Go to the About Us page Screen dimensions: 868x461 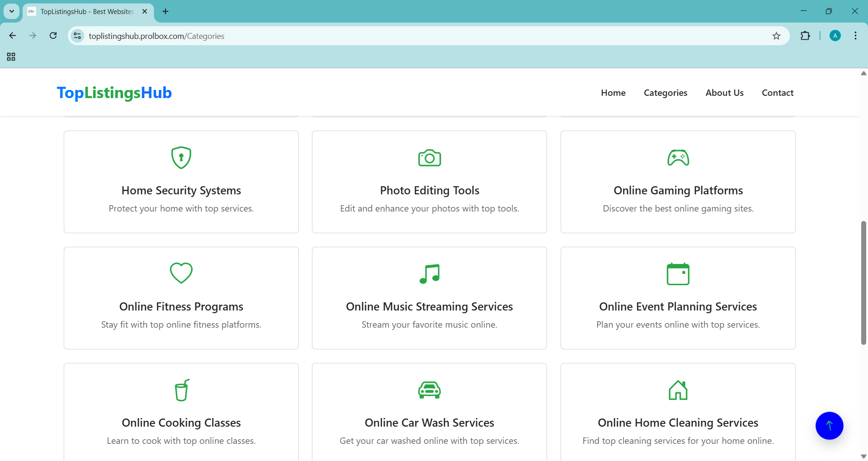click(x=724, y=93)
